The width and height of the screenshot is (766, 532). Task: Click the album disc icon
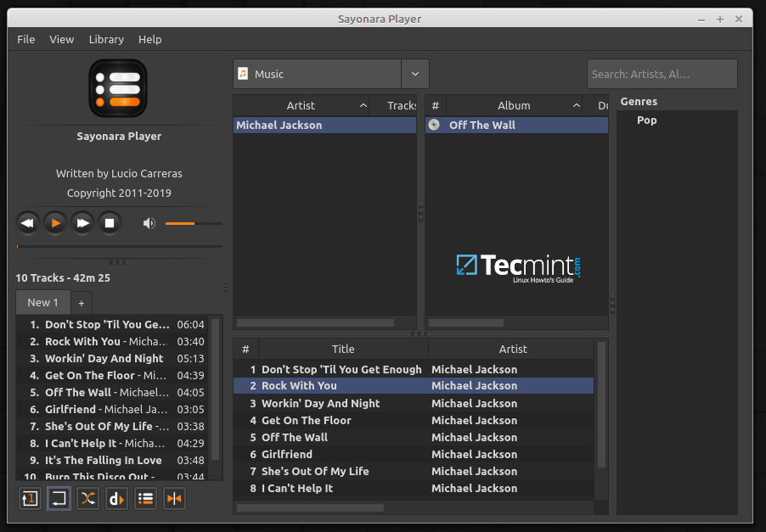click(434, 125)
